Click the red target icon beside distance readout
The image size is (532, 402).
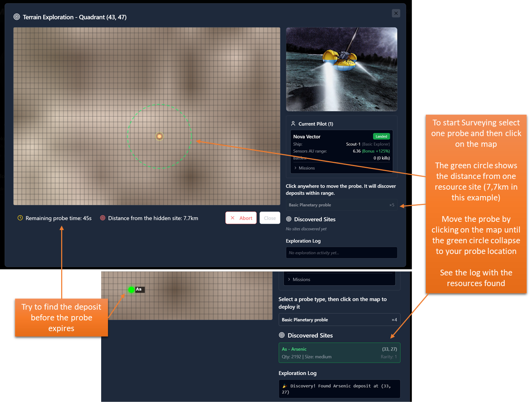pyautogui.click(x=103, y=218)
